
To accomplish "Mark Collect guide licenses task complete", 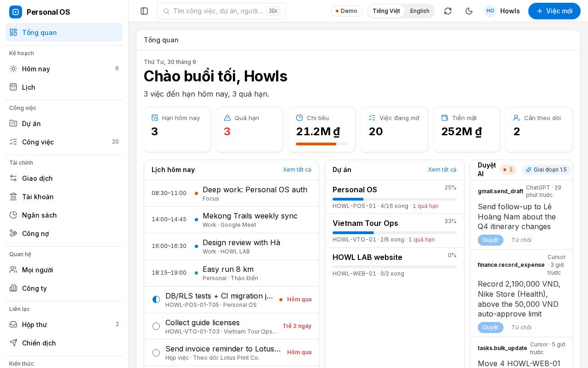I will pos(156,326).
